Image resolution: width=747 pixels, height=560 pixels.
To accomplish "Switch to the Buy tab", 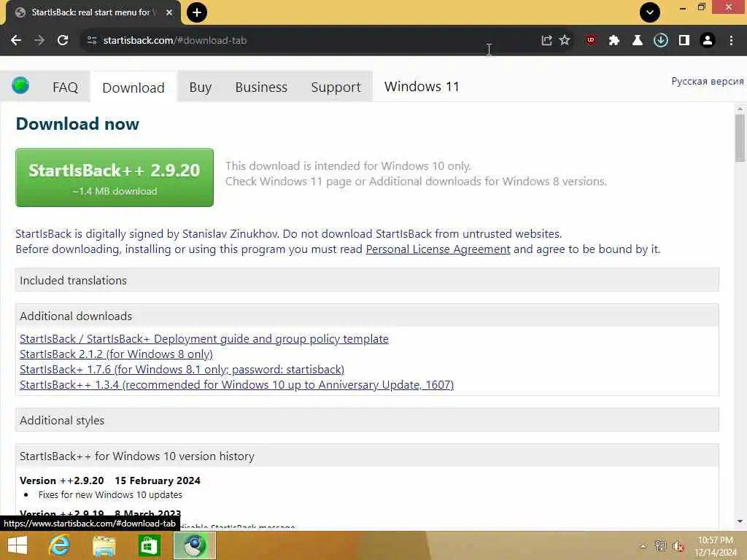I will (x=200, y=87).
